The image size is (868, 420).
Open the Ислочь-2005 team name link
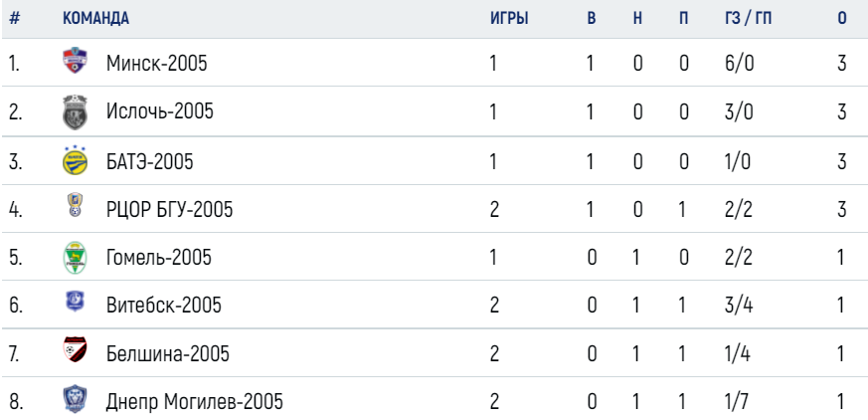(159, 111)
